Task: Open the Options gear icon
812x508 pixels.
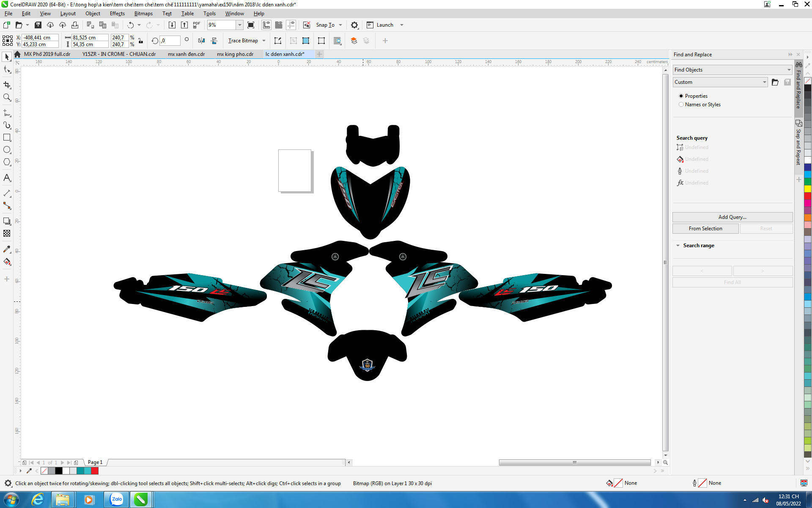Action: click(x=354, y=25)
